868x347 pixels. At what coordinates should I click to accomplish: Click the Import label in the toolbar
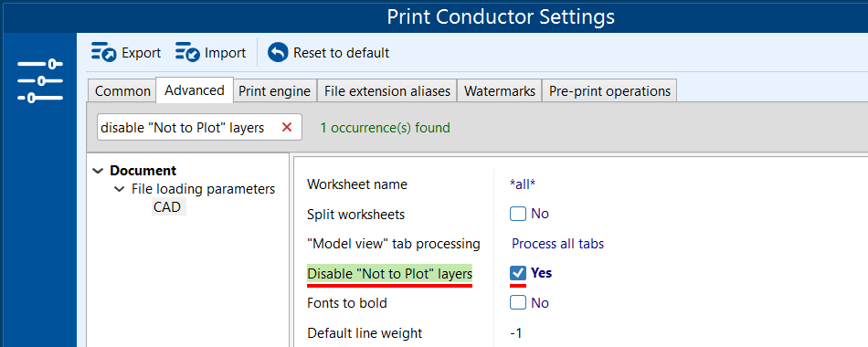(226, 53)
